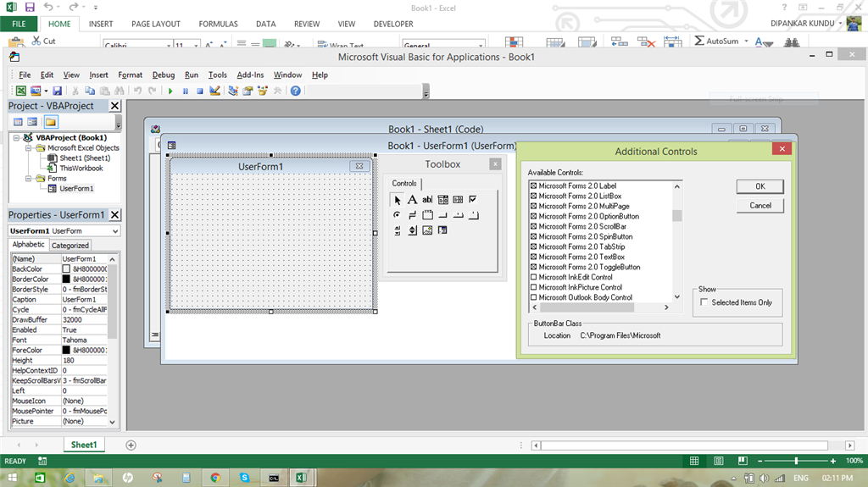The width and height of the screenshot is (868, 487).
Task: Select the CheckBox tool in Toolbox
Action: tap(473, 200)
